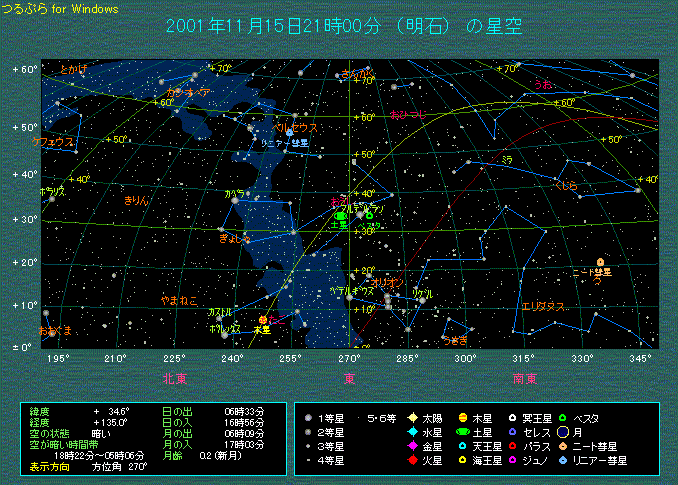Click the green Saturn (土星) marker
Viewport: 678px width, 485px height.
(x=339, y=215)
